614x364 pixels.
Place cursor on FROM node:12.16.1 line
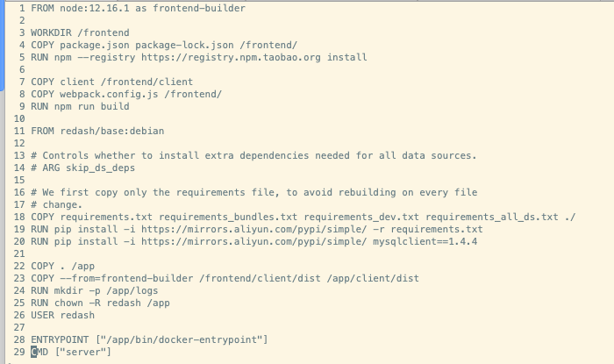(x=139, y=8)
